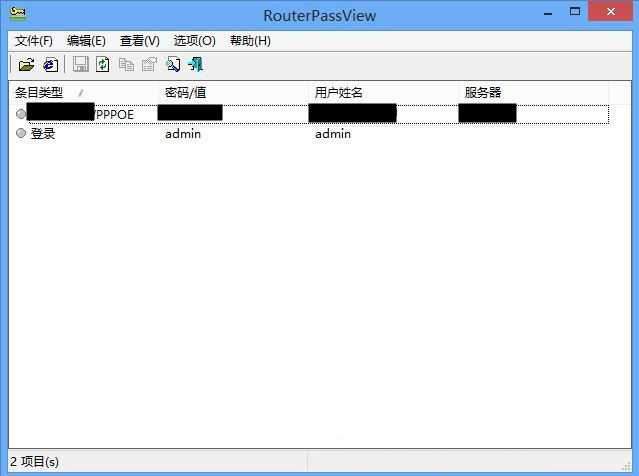This screenshot has height=476, width=639.
Task: Minimize the RouterPassView window
Action: pyautogui.click(x=548, y=13)
